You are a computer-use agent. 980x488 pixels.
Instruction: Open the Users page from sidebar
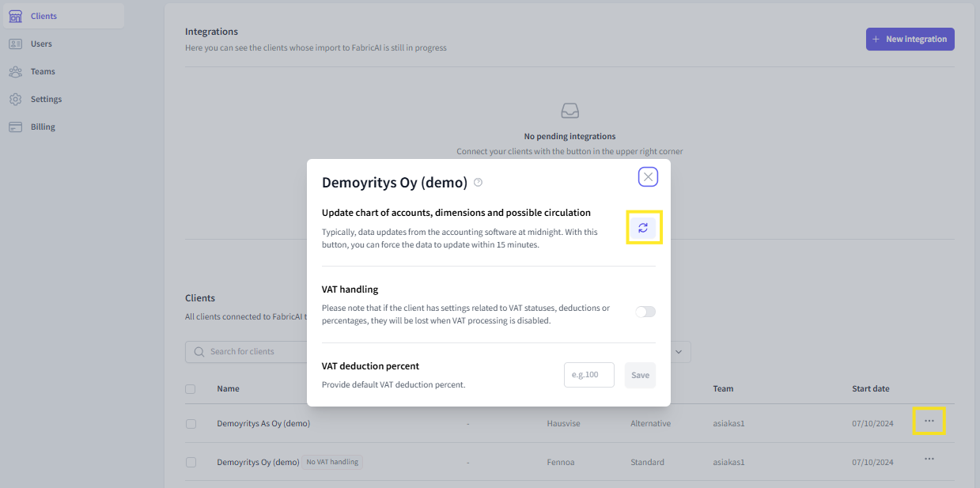tap(41, 44)
